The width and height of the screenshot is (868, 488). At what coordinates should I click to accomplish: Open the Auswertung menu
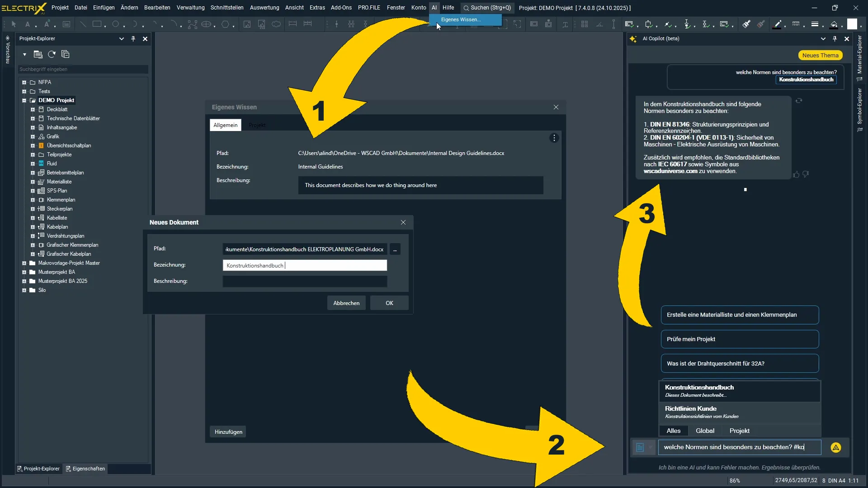tap(264, 8)
